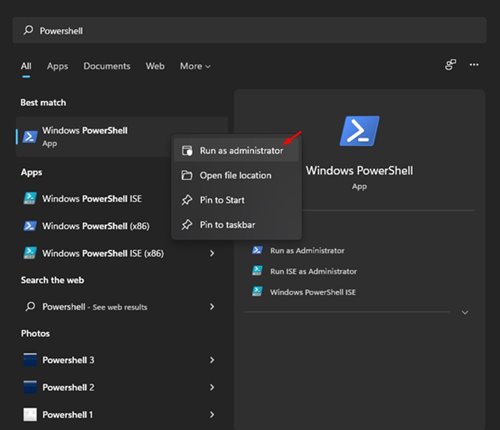The height and width of the screenshot is (430, 500).
Task: Expand the Windows PowerShell ISE (x86) arrow
Action: [212, 253]
